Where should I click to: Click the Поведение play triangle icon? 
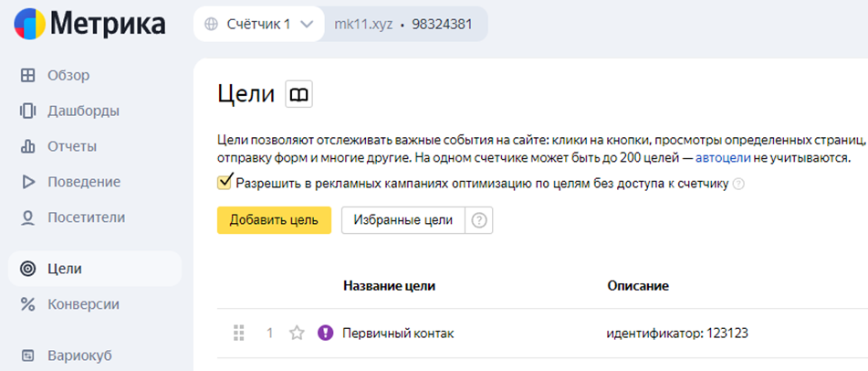27,182
